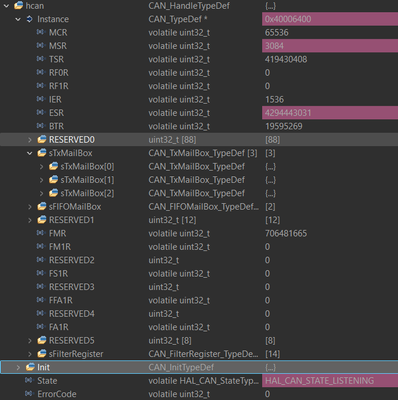Click the MCR register variable icon

(41, 32)
